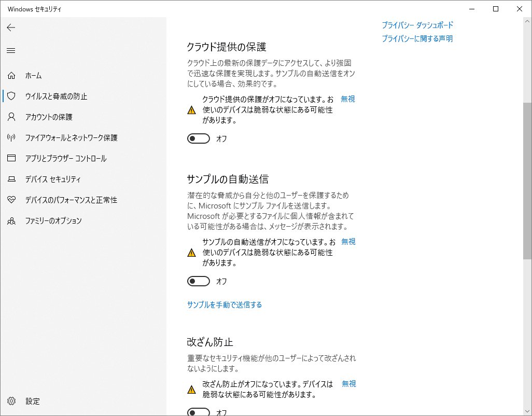
Task: Click the back arrow icon
Action: 11,27
